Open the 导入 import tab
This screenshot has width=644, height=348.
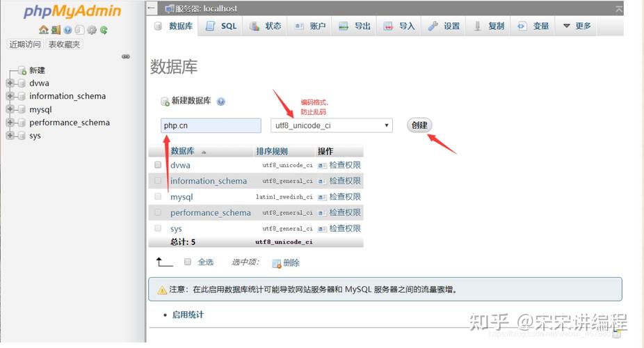coord(399,26)
